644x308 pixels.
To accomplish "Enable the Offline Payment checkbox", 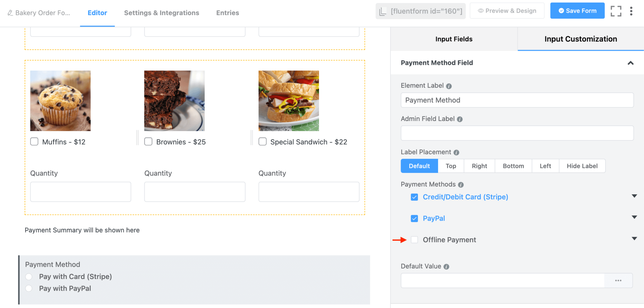I will coord(414,240).
